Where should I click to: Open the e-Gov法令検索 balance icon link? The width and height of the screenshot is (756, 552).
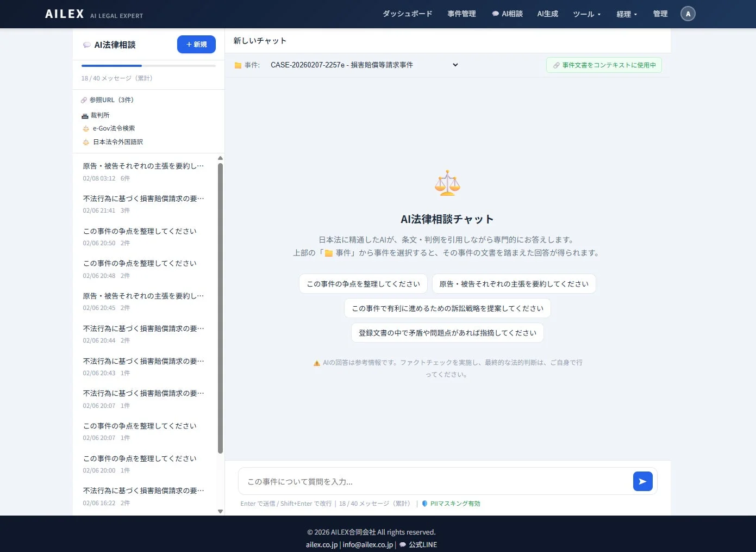click(x=86, y=128)
